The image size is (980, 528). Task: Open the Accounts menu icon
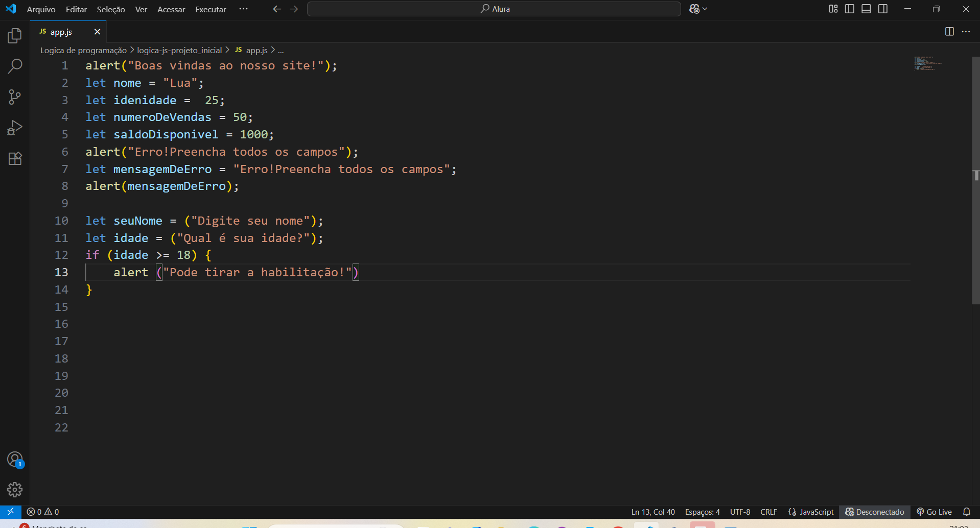click(15, 460)
